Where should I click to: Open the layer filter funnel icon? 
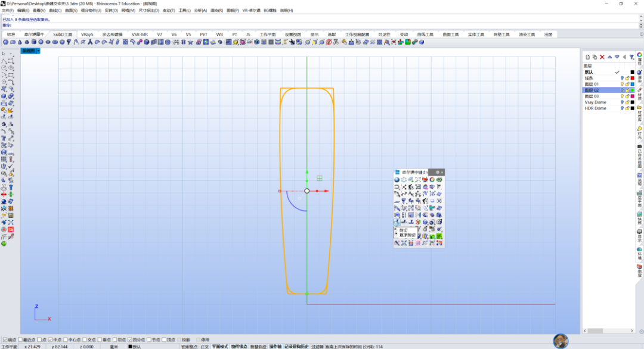pos(631,57)
